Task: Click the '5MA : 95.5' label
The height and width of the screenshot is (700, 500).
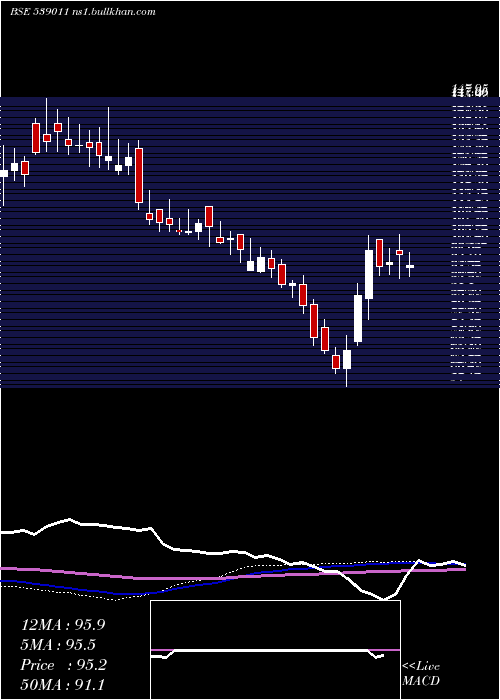Action: pyautogui.click(x=58, y=645)
